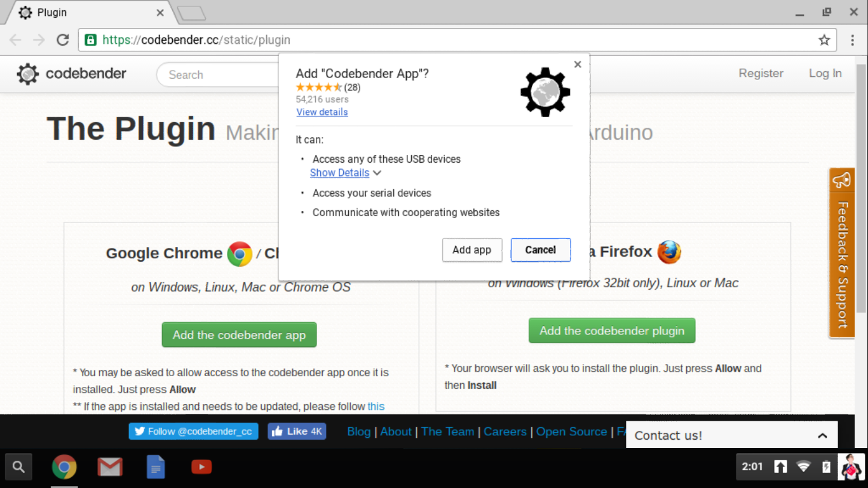Click Add the codebender app button
This screenshot has width=868, height=488.
240,335
